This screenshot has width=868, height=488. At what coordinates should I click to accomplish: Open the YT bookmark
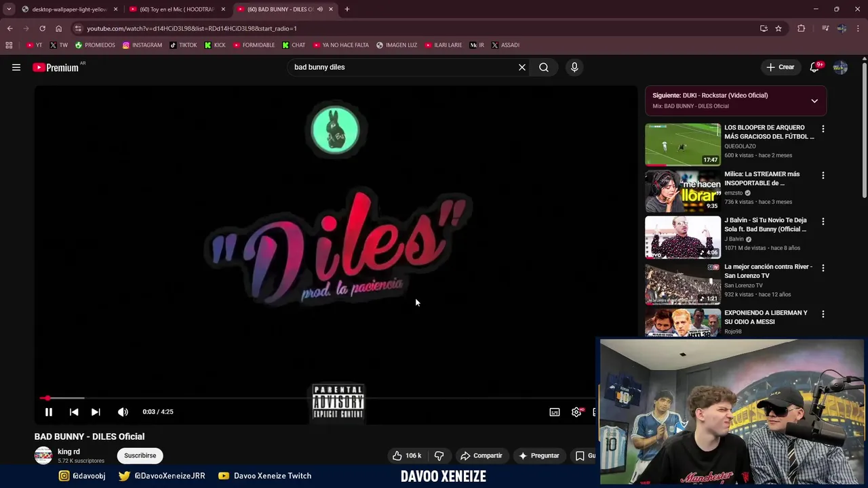point(35,45)
